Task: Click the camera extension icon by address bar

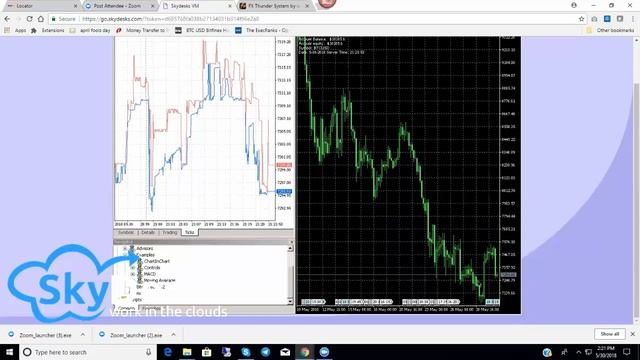Action: click(x=594, y=19)
